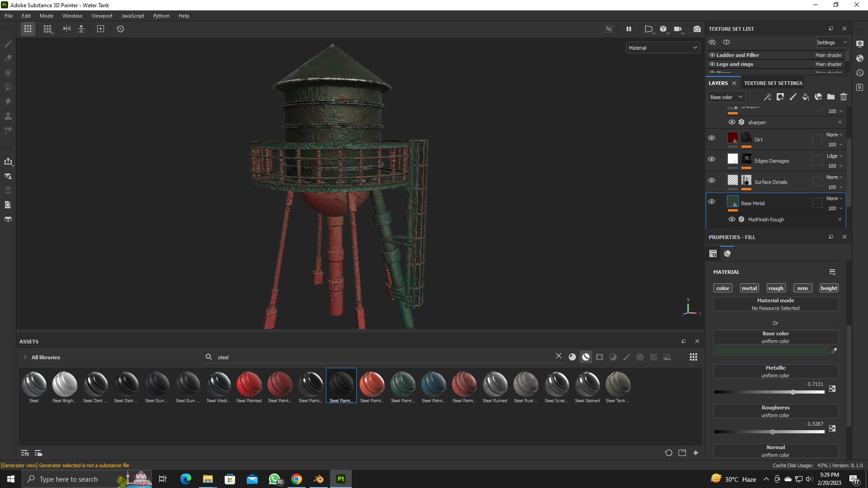
Task: Clear the steel search field
Action: (559, 356)
